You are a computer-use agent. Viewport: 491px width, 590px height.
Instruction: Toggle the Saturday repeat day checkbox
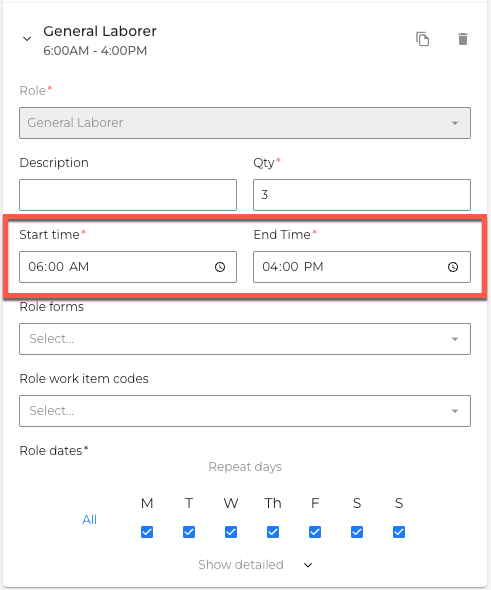357,532
